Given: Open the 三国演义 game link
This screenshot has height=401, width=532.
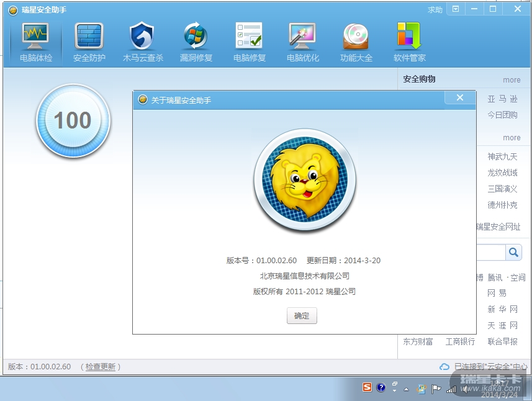Looking at the screenshot, I should click(502, 189).
